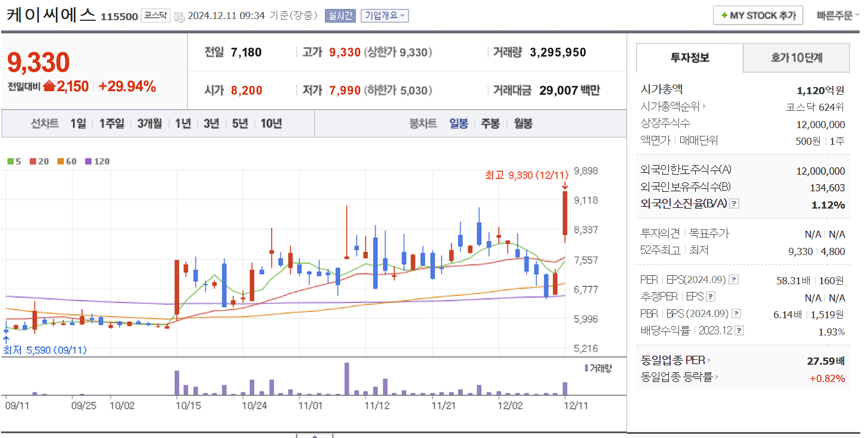
Task: Click the 배당수익률 2023.12 question mark
Action: click(740, 330)
